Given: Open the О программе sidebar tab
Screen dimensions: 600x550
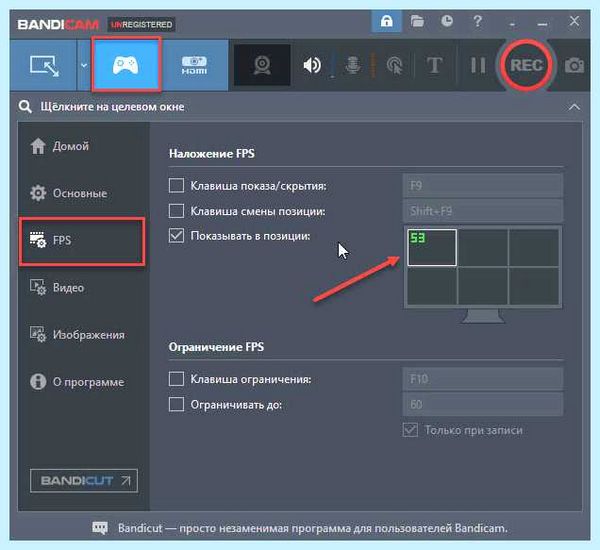Looking at the screenshot, I should [x=82, y=382].
